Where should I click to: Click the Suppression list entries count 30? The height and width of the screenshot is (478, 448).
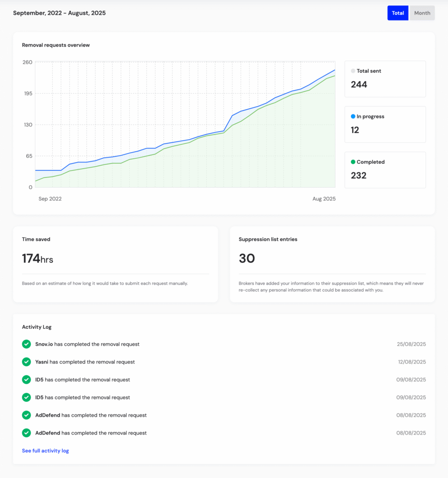247,259
